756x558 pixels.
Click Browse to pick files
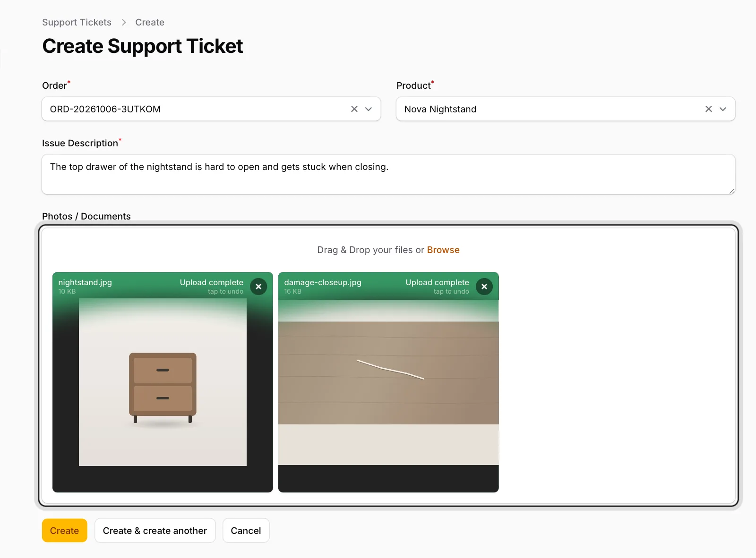443,250
